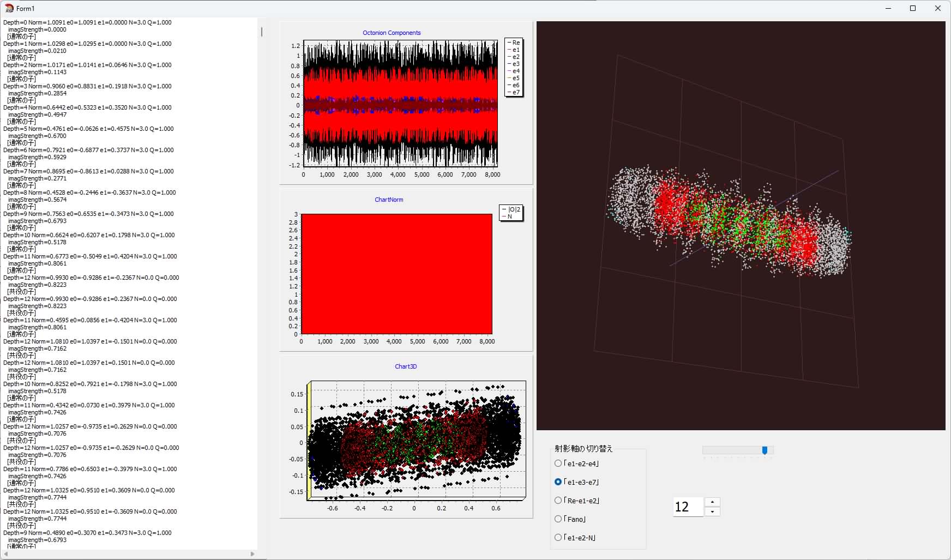Click the 'e6' legend entry in Octonion chart
Image resolution: width=951 pixels, height=560 pixels.
tap(514, 85)
